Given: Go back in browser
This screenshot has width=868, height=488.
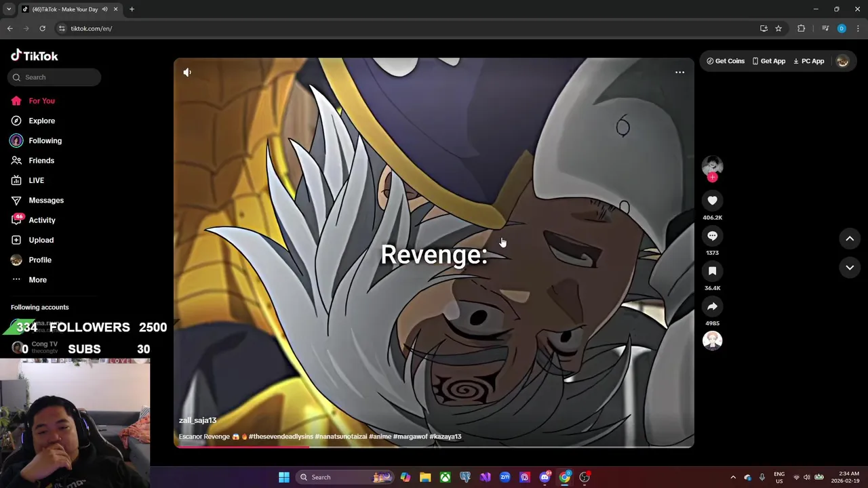Looking at the screenshot, I should pyautogui.click(x=9, y=28).
